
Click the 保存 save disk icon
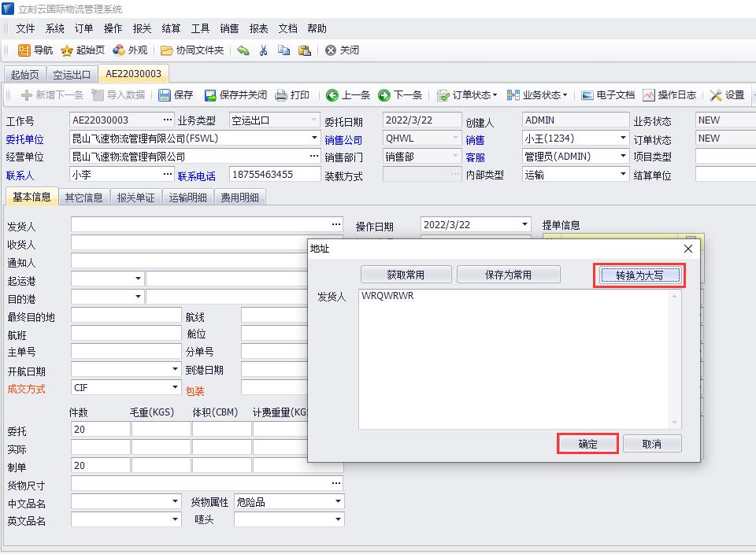(165, 95)
